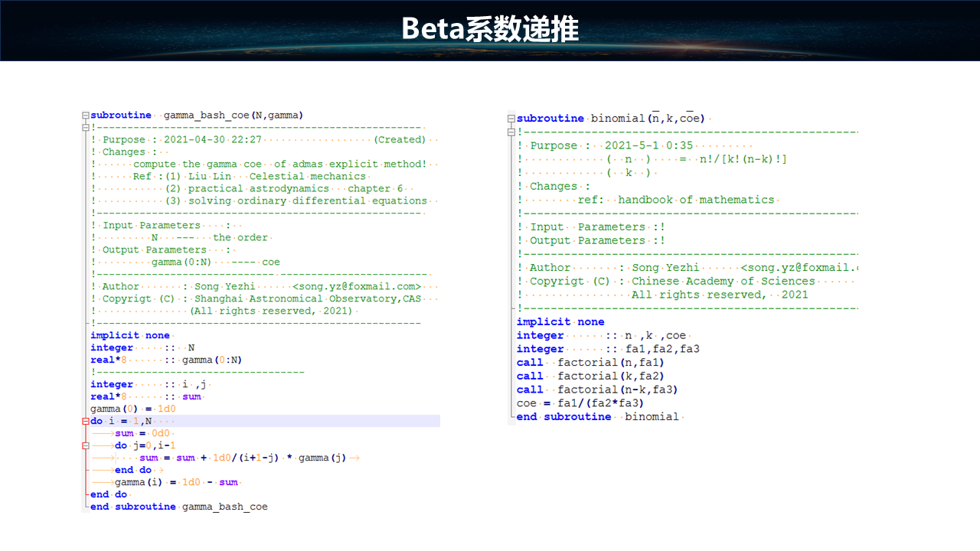Collapse the gamma_bash_coe subroutine fold
This screenshot has width=980, height=551.
86,116
